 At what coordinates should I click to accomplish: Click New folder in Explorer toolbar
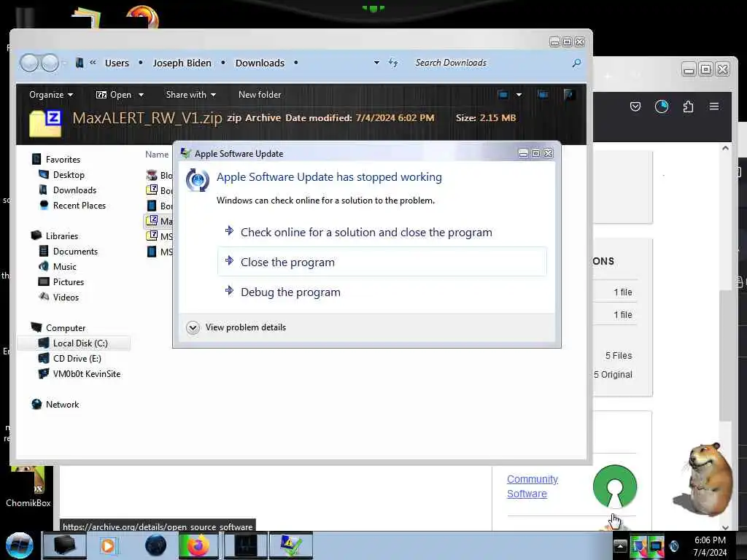(x=260, y=95)
